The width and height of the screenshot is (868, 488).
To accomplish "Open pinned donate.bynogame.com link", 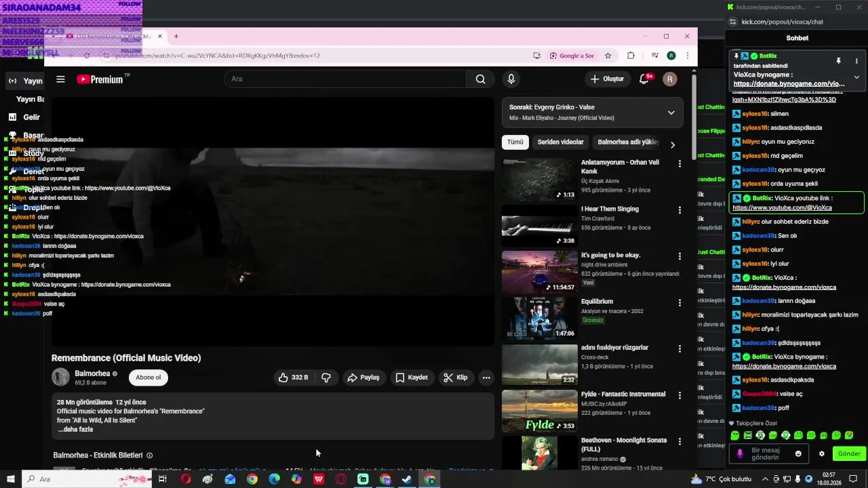I will click(787, 84).
